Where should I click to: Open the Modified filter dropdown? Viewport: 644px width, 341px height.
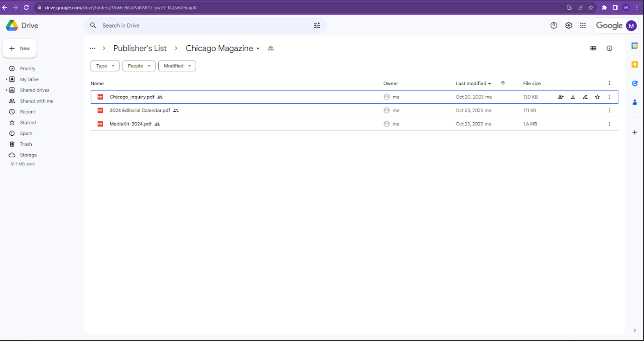coord(177,66)
